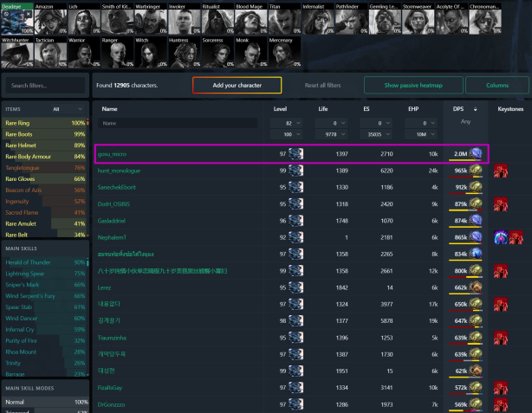Toggle the DPS column sort arrow
The image size is (532, 413).
coord(476,109)
